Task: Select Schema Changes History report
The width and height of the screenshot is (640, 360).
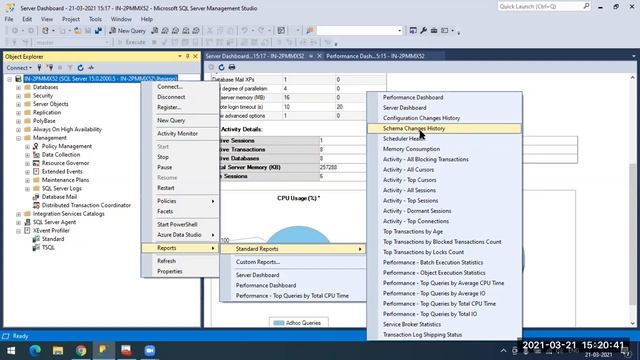Action: [444, 129]
